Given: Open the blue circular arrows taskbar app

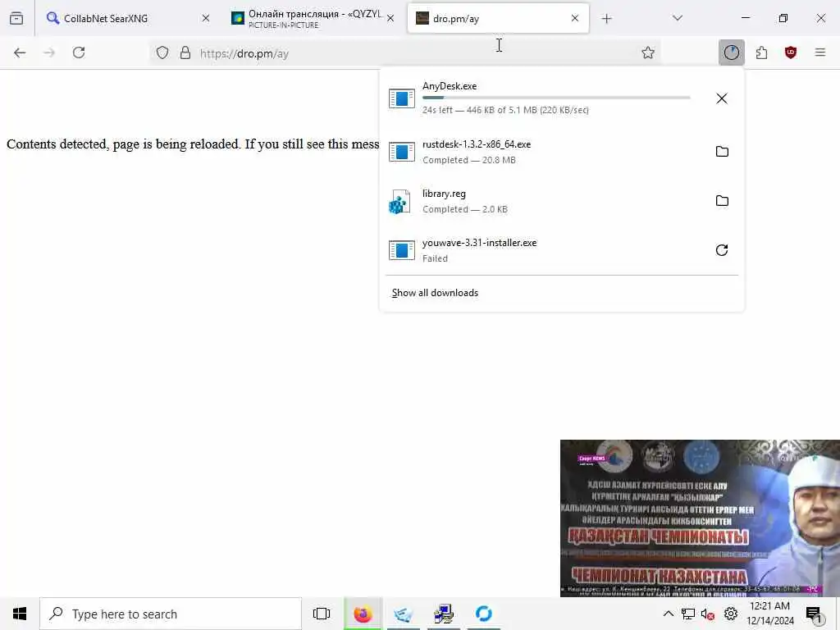Looking at the screenshot, I should pyautogui.click(x=484, y=614).
